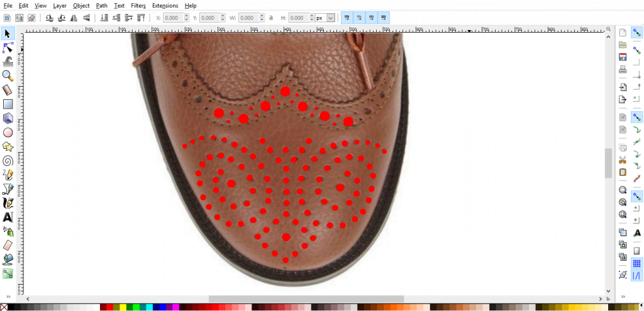Screen dimensions: 644x311
Task: Expand hidden left toolbox tools
Action: 7,296
